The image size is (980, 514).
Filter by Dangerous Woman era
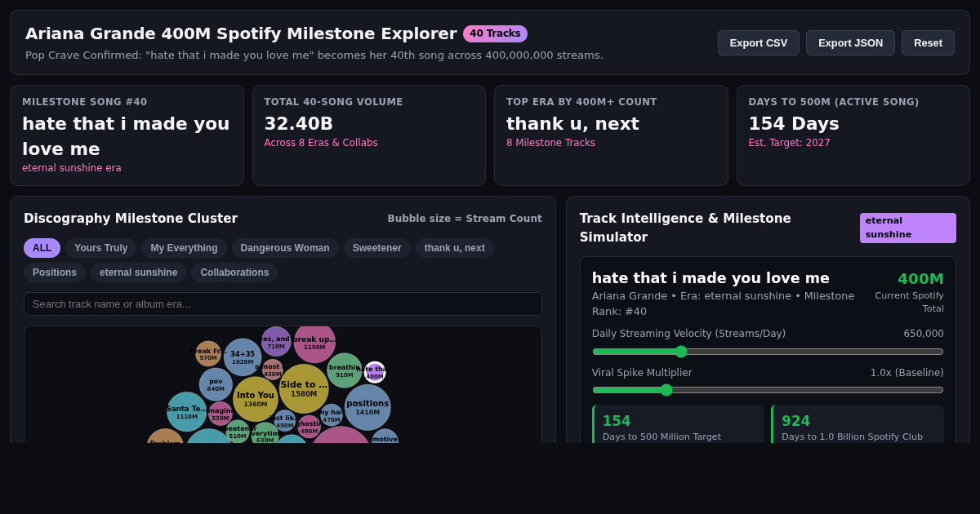[x=285, y=248]
